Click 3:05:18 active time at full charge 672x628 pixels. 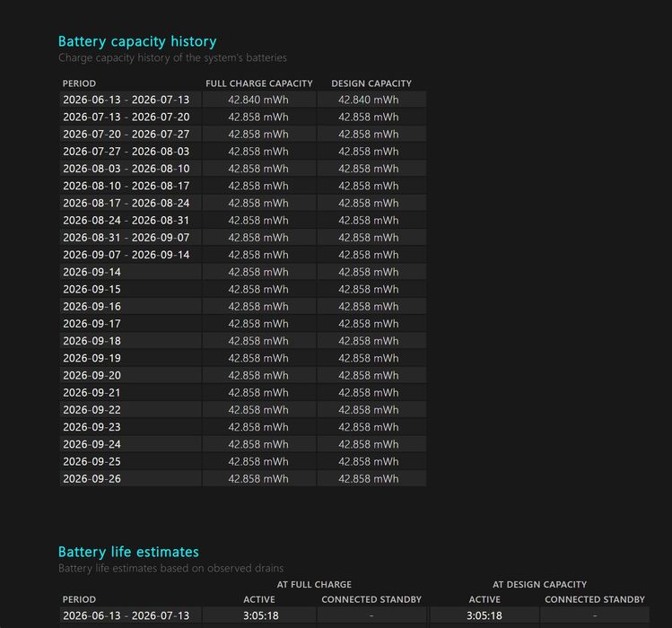[260, 615]
